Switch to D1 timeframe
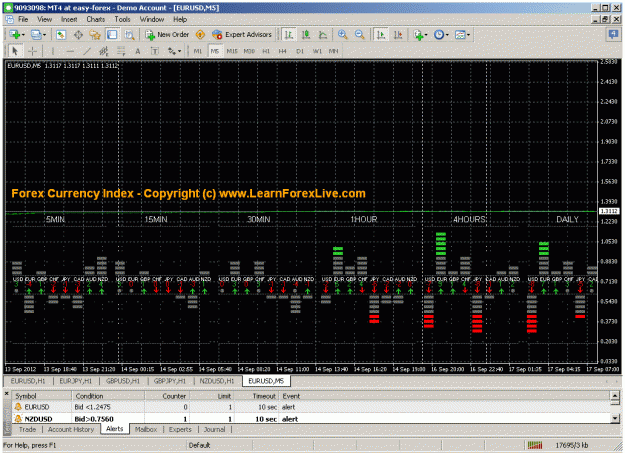This screenshot has width=625, height=453. pyautogui.click(x=300, y=51)
